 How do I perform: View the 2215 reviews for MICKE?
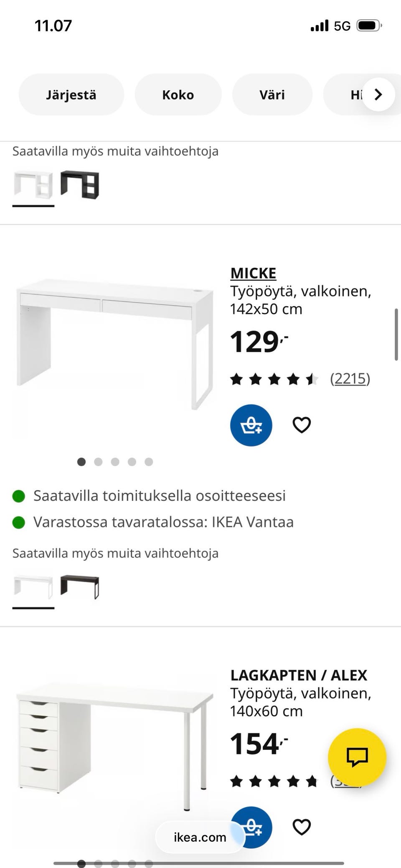tap(350, 379)
